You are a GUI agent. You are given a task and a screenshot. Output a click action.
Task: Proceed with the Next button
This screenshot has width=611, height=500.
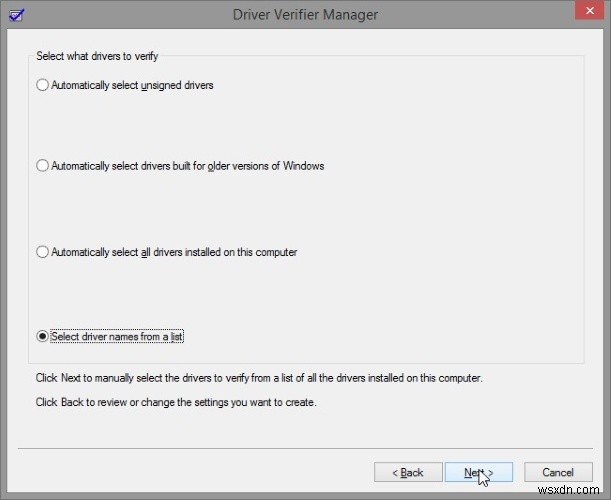click(x=479, y=472)
